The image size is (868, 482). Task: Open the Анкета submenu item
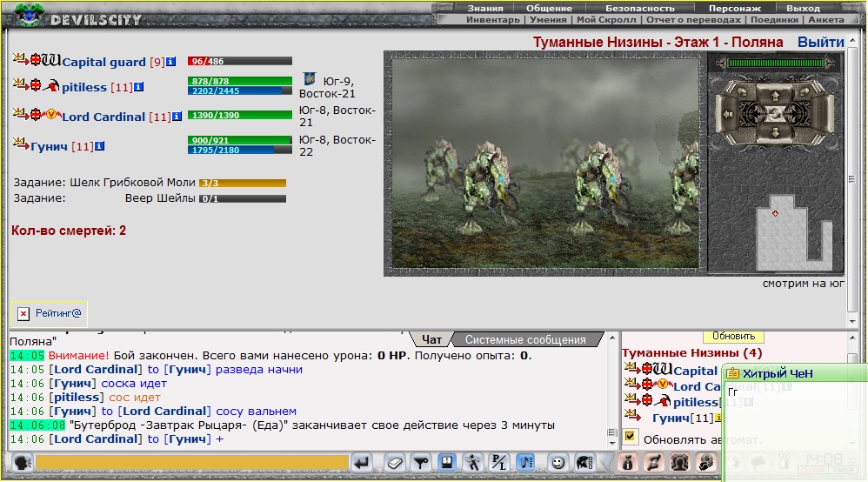point(826,19)
